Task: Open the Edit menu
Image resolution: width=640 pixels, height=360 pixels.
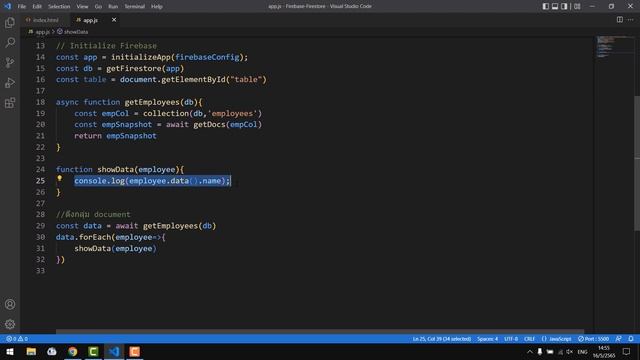Action: point(37,7)
